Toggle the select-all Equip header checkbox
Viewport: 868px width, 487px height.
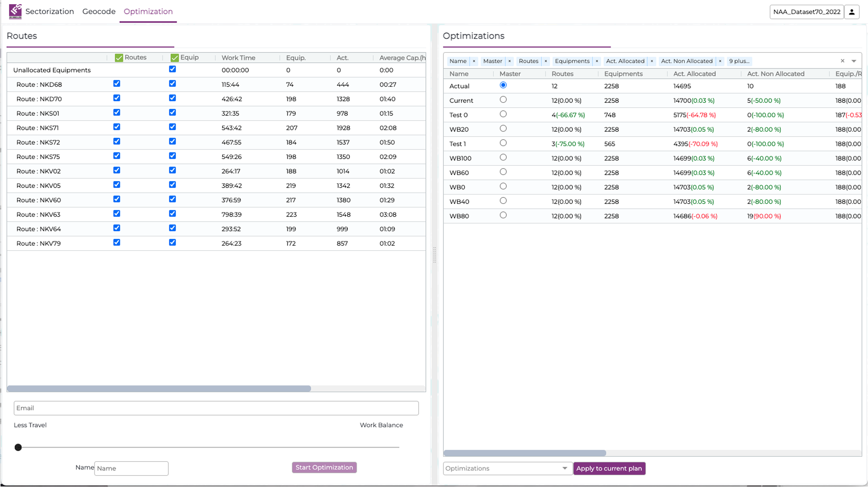(x=174, y=58)
